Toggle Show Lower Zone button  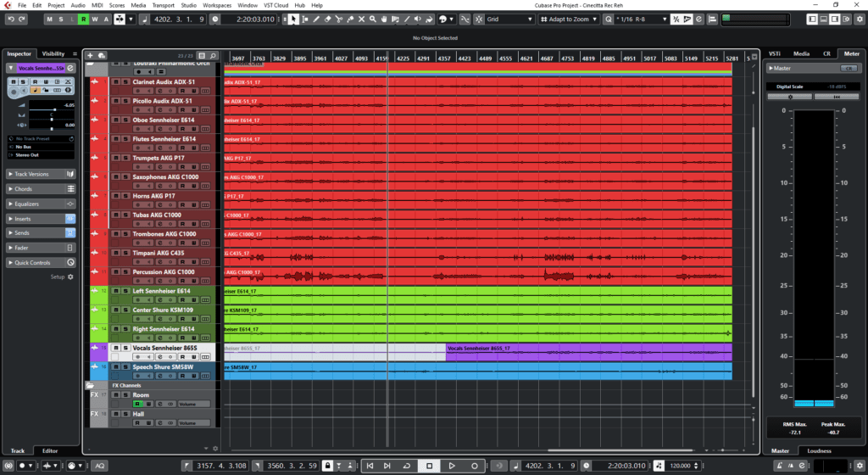824,19
